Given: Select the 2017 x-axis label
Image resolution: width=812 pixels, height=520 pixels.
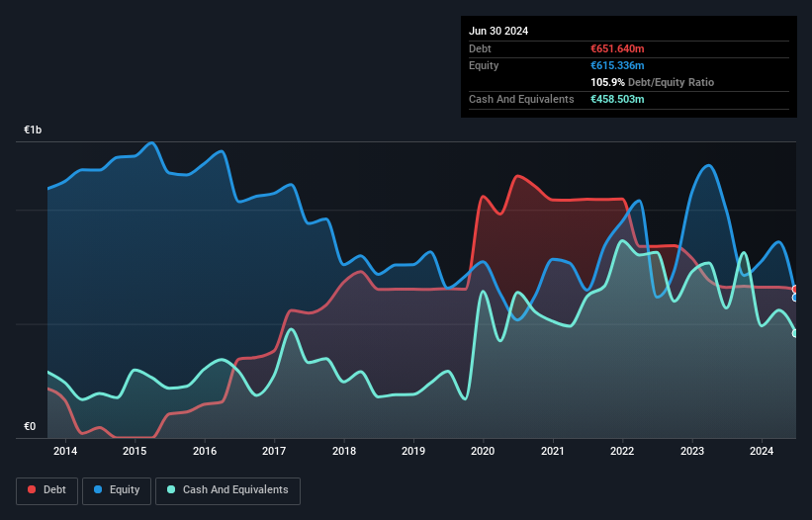Looking at the screenshot, I should 274,451.
